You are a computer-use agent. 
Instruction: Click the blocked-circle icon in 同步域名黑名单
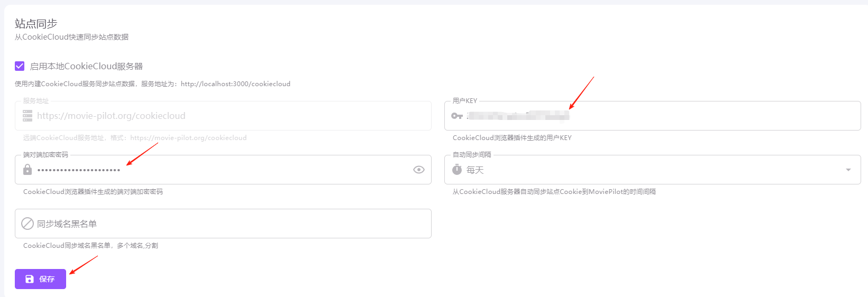(28, 224)
